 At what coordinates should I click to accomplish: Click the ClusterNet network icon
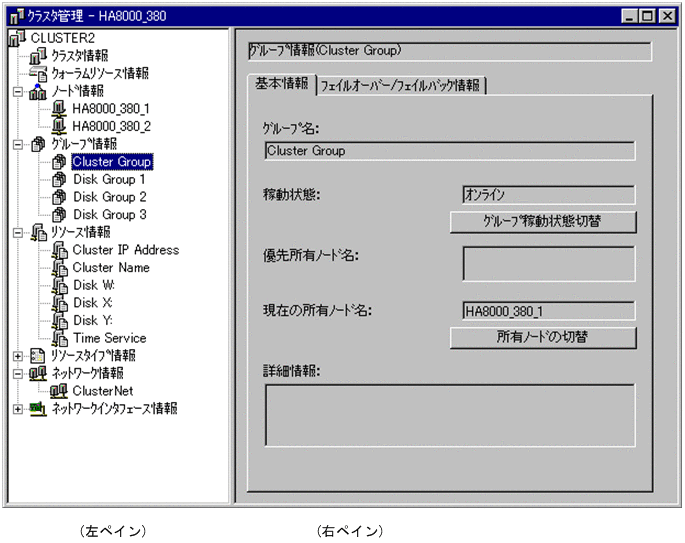[59, 391]
